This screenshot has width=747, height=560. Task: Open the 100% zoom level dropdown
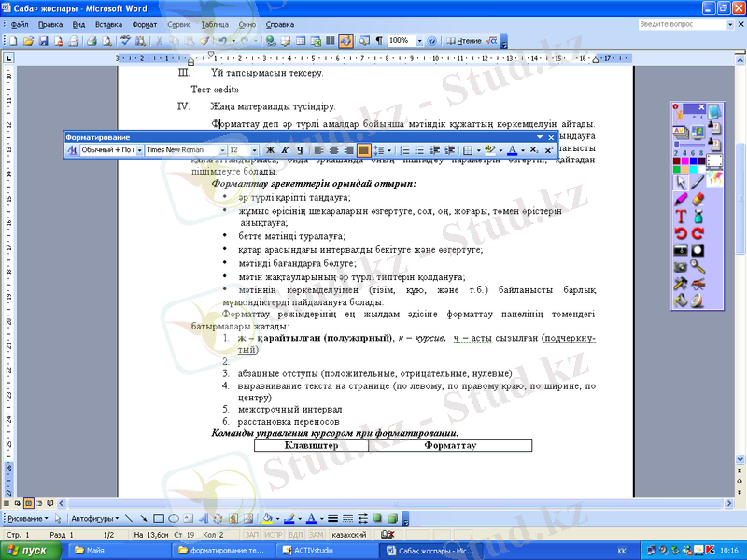click(x=416, y=41)
